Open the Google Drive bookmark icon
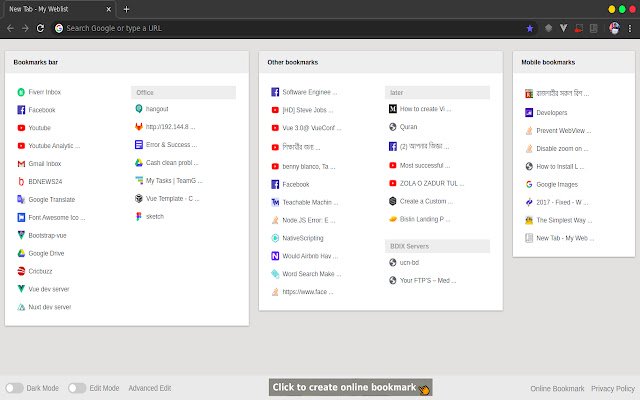This screenshot has width=640, height=400. point(21,253)
